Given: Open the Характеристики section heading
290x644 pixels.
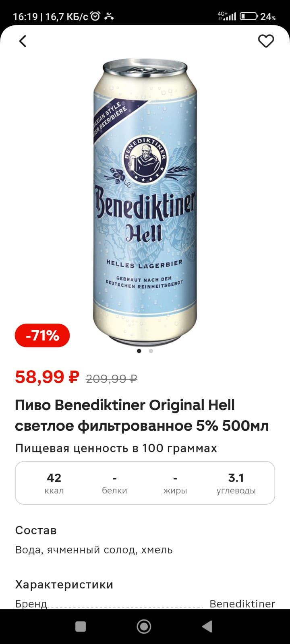Looking at the screenshot, I should tap(64, 584).
